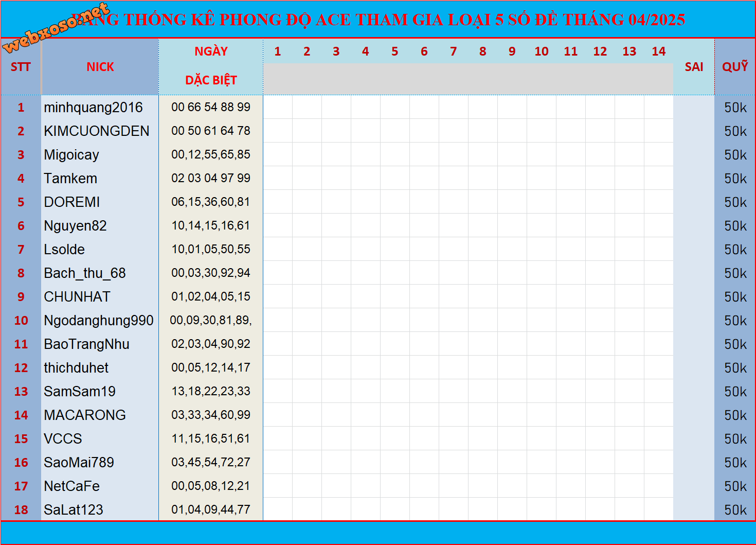
Task: Click numbers 01,02,04,05,15
Action: [x=211, y=296]
